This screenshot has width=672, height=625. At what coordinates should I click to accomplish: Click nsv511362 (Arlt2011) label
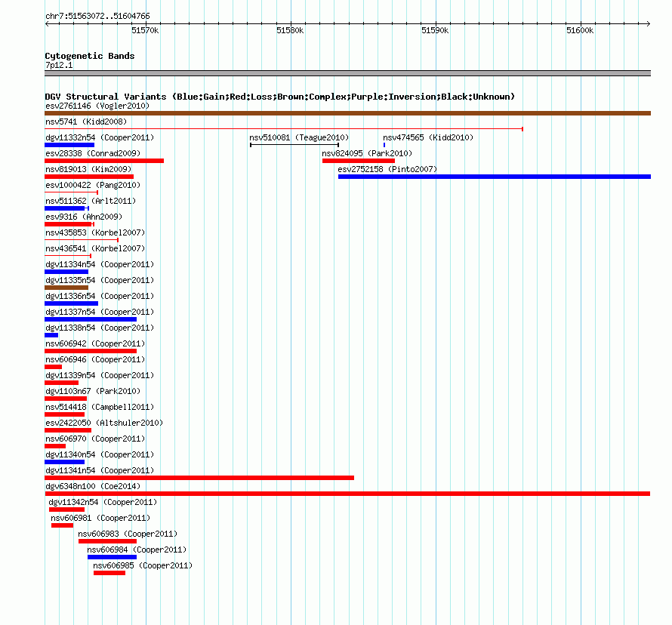click(x=91, y=201)
